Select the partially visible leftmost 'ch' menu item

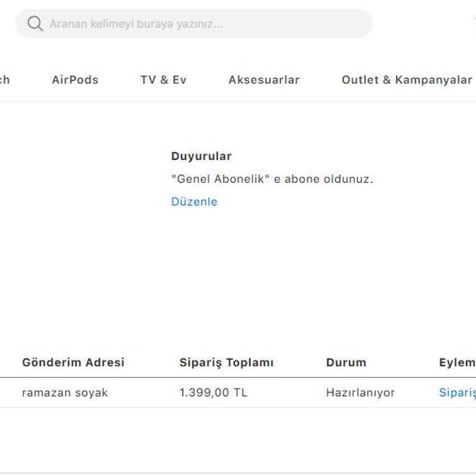pos(5,80)
